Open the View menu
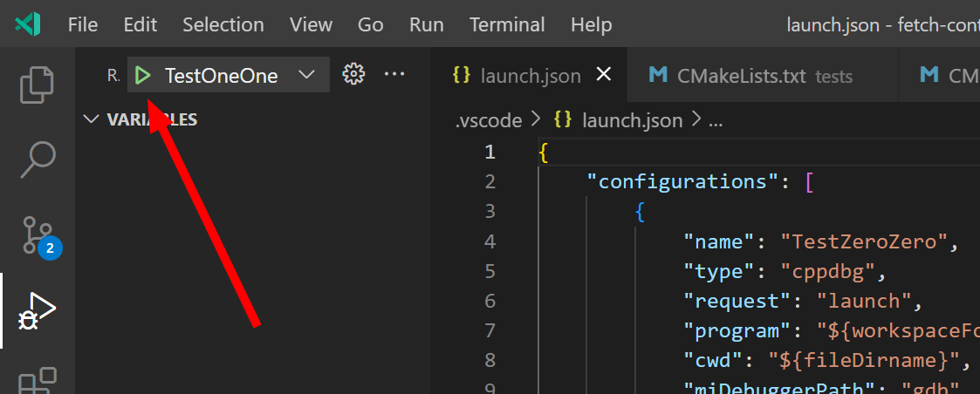Viewport: 980px width, 394px height. pos(311,25)
